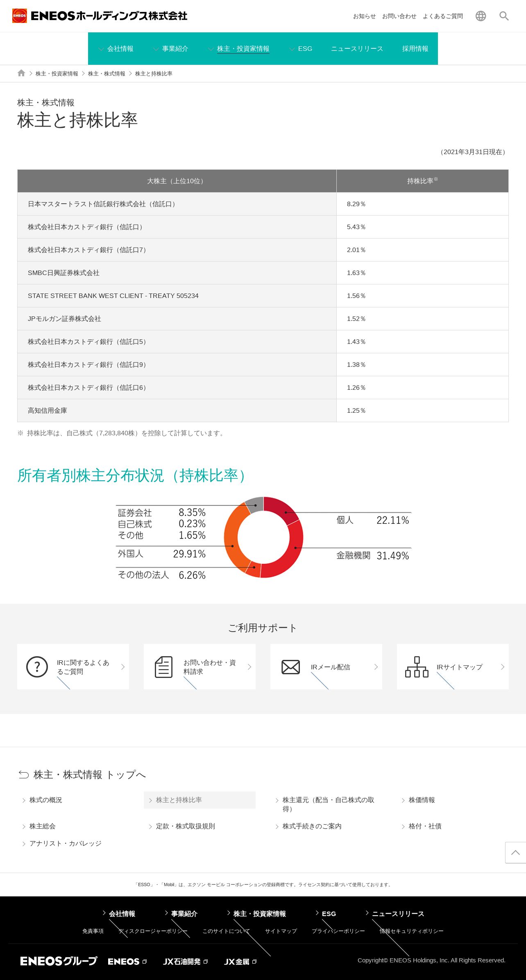
Task: Expand the 株主・投資家情報 navigation menu
Action: click(239, 49)
